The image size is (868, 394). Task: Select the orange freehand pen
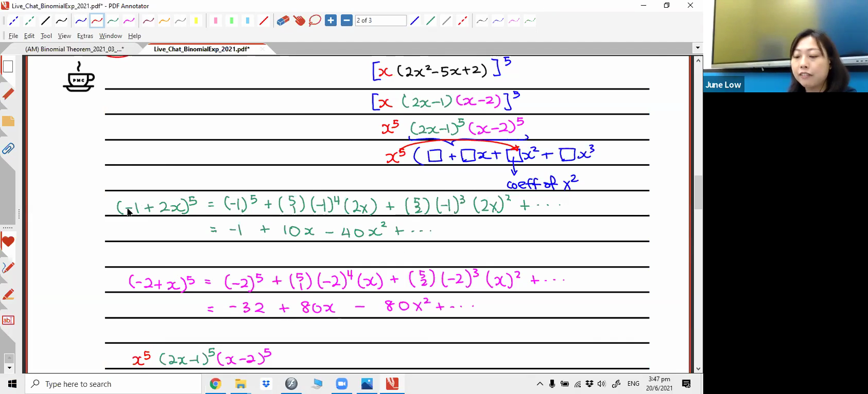tap(164, 21)
